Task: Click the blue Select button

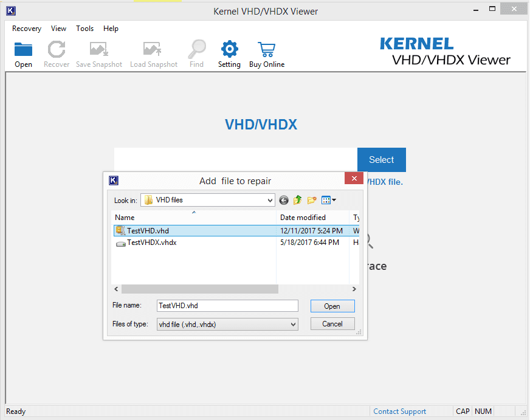Action: [x=382, y=159]
